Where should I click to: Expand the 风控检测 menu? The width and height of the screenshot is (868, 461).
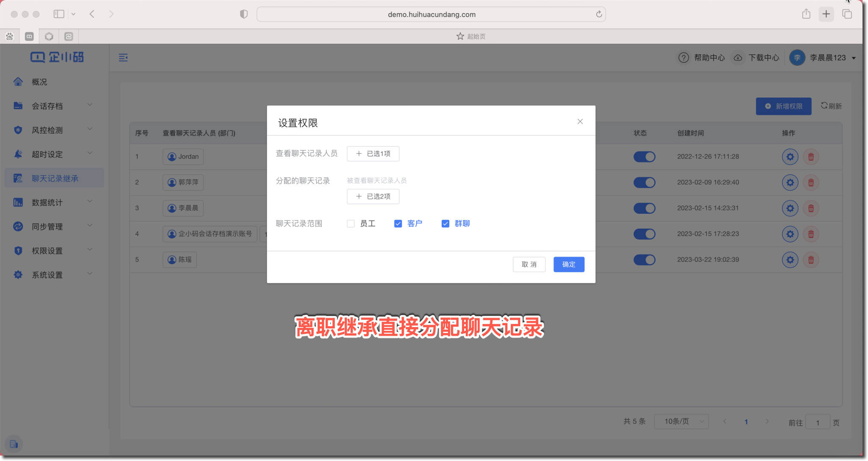pyautogui.click(x=54, y=130)
